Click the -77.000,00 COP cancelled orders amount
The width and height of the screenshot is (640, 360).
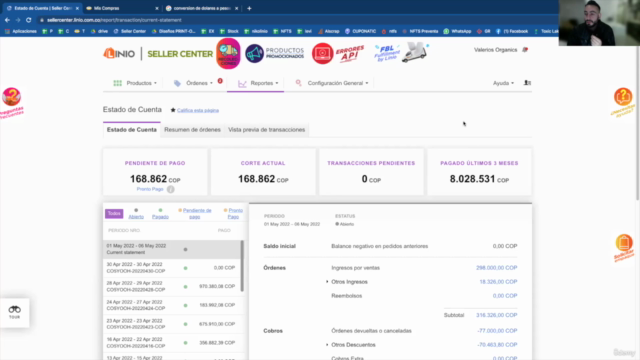pyautogui.click(x=497, y=331)
